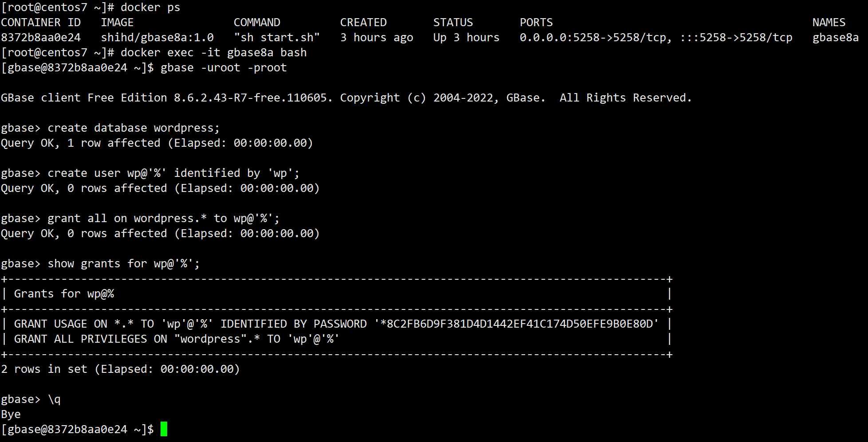The width and height of the screenshot is (868, 442).
Task: Click the green terminal cursor block
Action: coord(164,429)
